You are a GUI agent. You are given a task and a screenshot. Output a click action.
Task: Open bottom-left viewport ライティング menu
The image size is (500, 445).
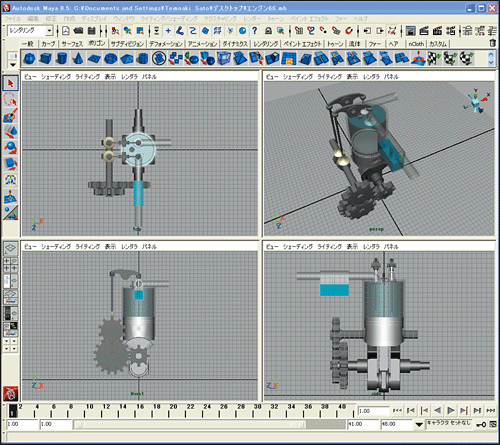pos(87,247)
